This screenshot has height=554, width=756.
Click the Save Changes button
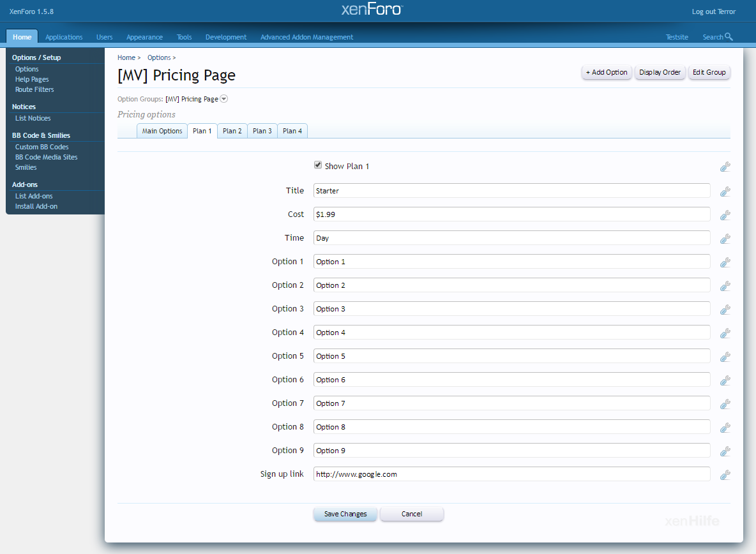click(345, 514)
